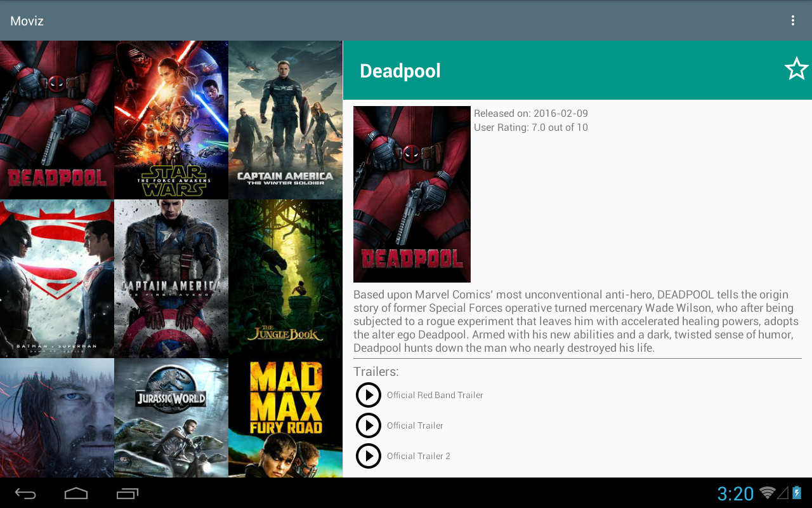Open the overflow menu in Moviz bar
This screenshot has height=508, width=812.
(x=792, y=20)
